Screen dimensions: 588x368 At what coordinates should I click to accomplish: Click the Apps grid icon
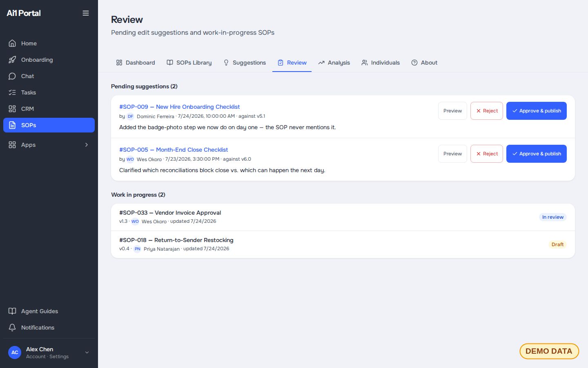tap(12, 145)
